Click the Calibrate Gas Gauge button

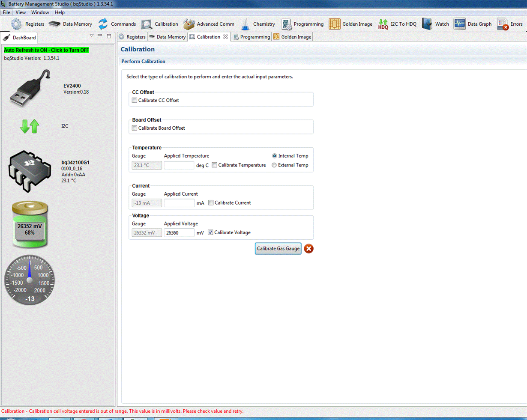click(x=278, y=249)
